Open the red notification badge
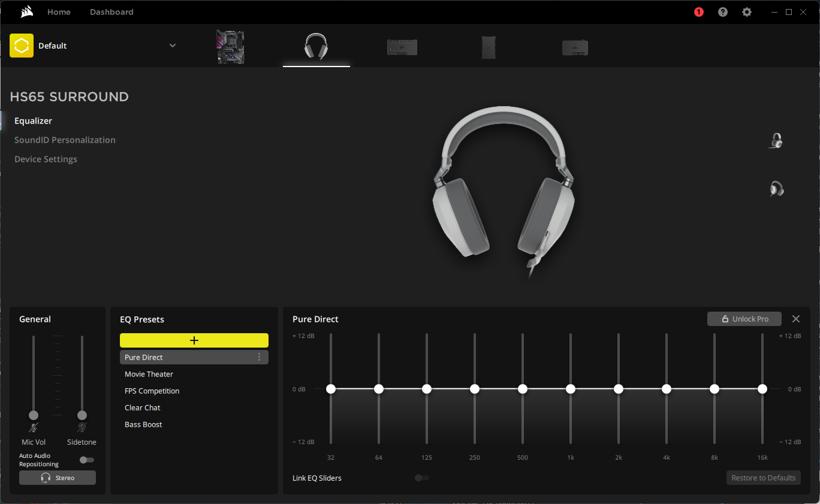 click(699, 12)
